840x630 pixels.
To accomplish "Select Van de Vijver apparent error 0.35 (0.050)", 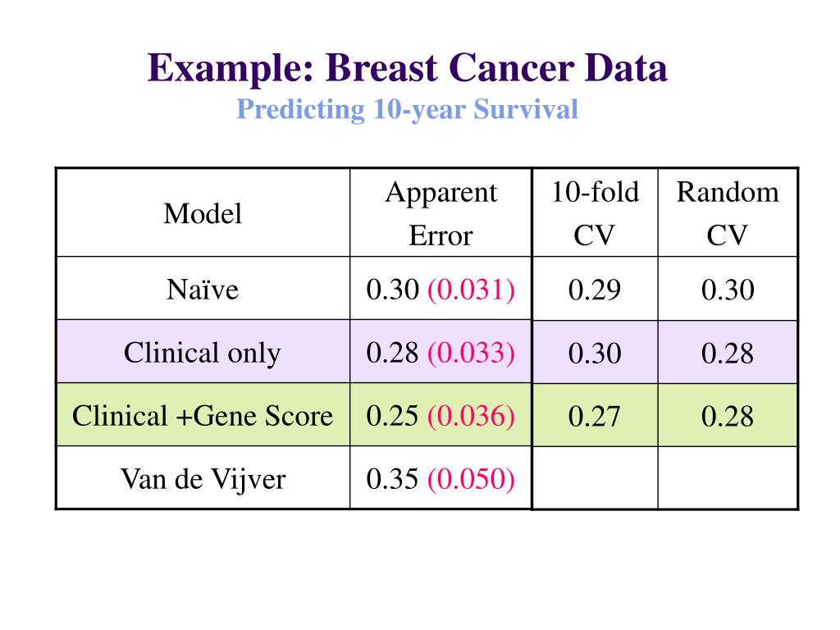I will (441, 478).
